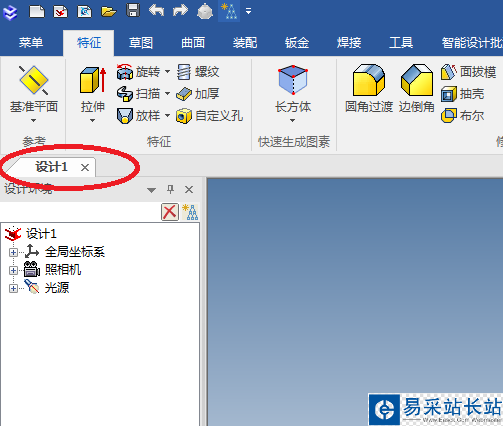Select the 面拔模 draft tool
Screen dimensions: 503x426
[468, 72]
